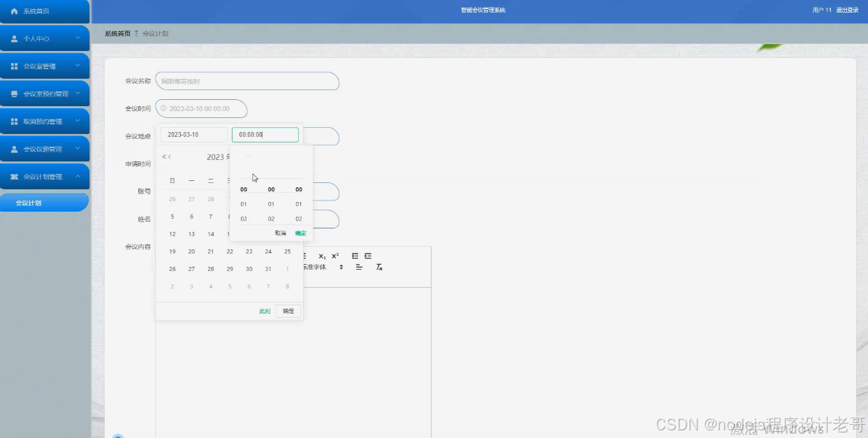Collapse the 会议计划管理 chevron
868x438 pixels.
point(78,176)
